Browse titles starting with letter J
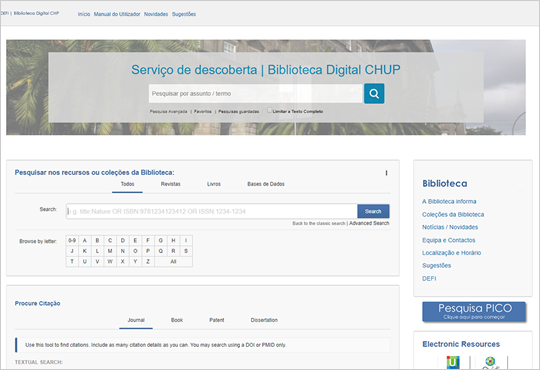This screenshot has width=540, height=370. click(72, 251)
